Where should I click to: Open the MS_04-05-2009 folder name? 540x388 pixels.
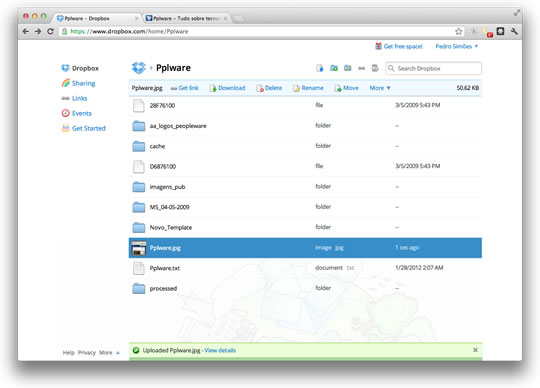pos(169,207)
